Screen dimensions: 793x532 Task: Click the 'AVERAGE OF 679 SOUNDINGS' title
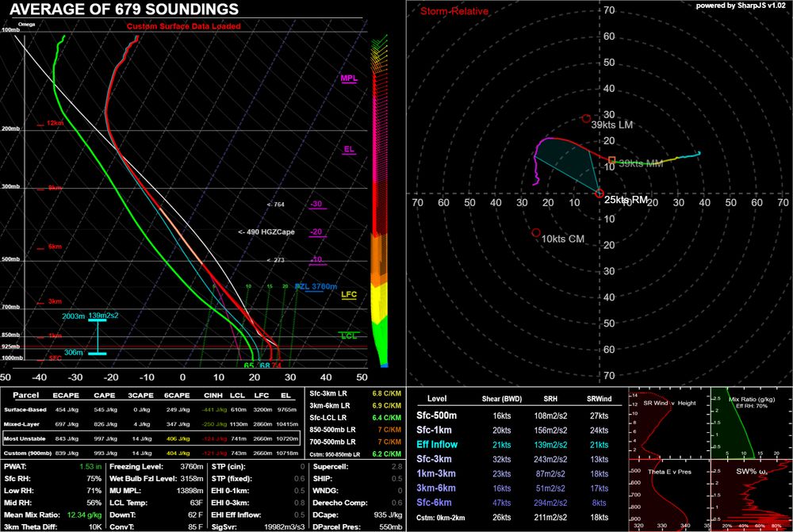pyautogui.click(x=124, y=9)
